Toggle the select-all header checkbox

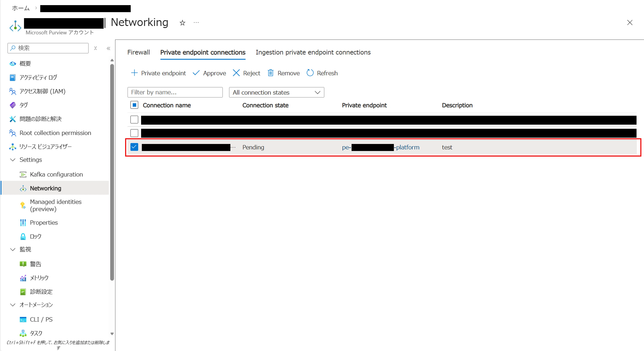[134, 105]
